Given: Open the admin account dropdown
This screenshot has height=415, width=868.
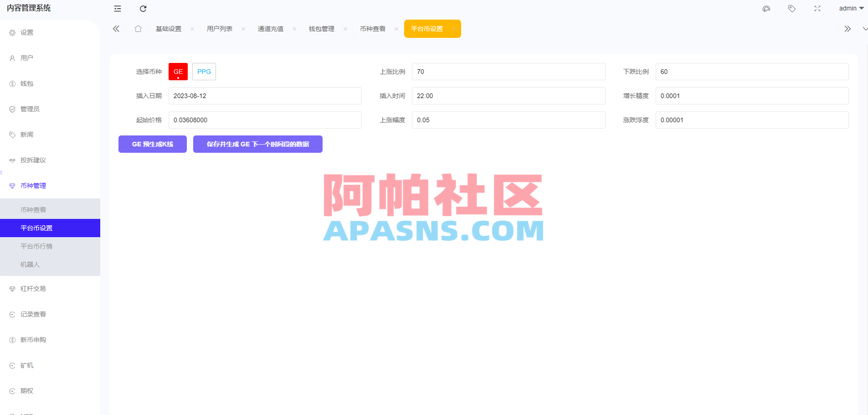Looking at the screenshot, I should click(x=851, y=8).
